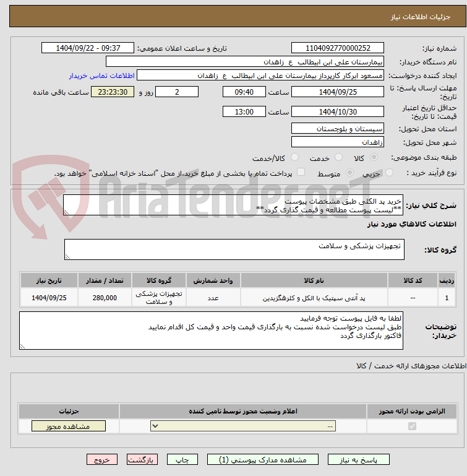
Task: Select the کالا radio button
Action: click(x=374, y=157)
